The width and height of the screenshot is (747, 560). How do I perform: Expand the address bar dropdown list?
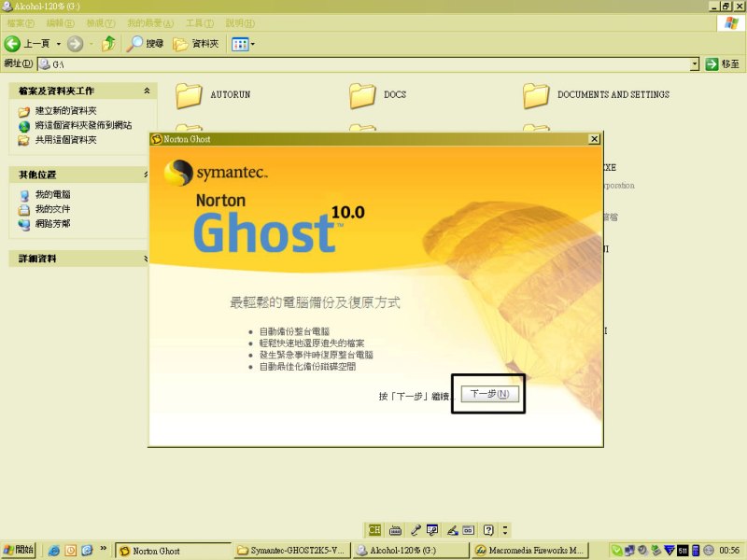695,64
